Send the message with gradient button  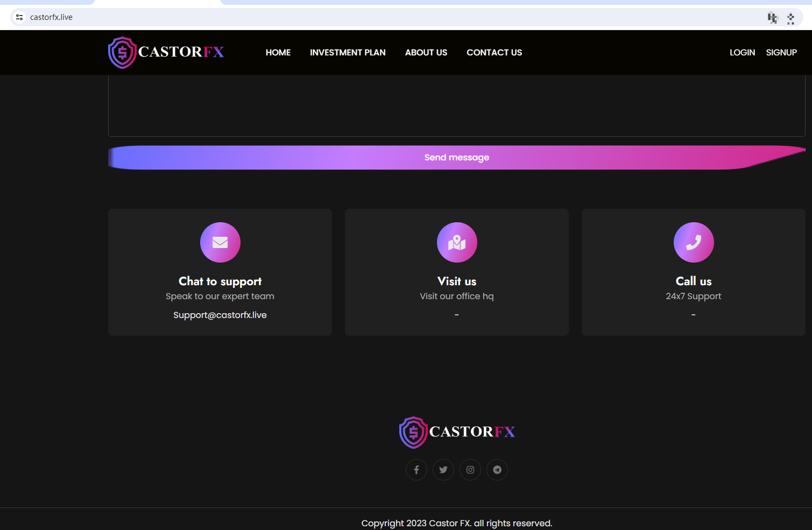(457, 157)
